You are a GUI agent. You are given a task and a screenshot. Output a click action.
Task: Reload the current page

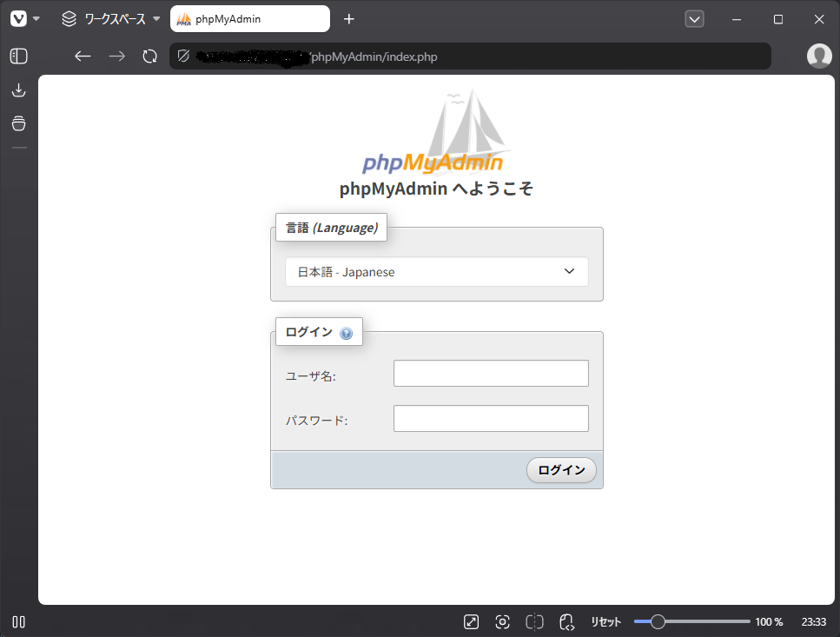150,56
